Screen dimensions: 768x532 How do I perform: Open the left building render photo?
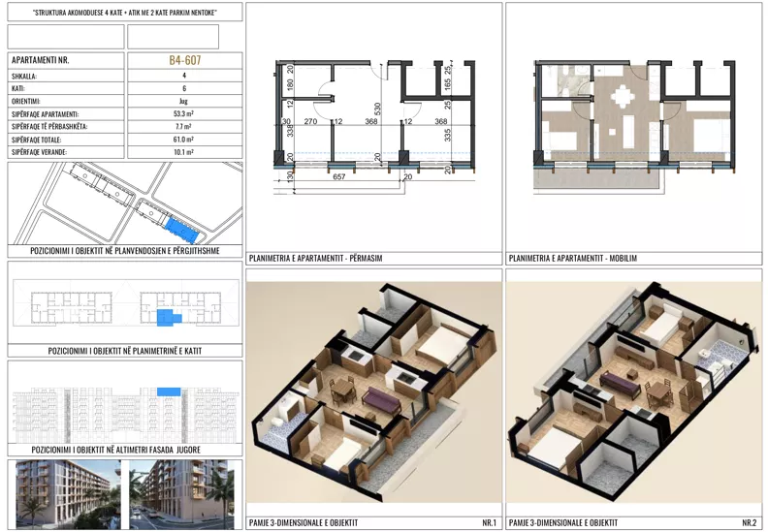click(x=69, y=493)
